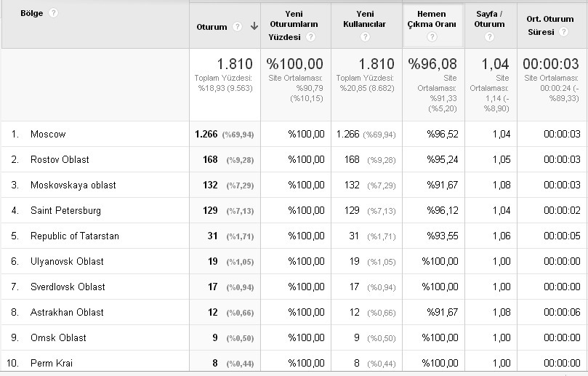Viewport: 588px width, 376px height.
Task: Open help icon under Hemen Çıkma Oranı
Action: pos(432,37)
